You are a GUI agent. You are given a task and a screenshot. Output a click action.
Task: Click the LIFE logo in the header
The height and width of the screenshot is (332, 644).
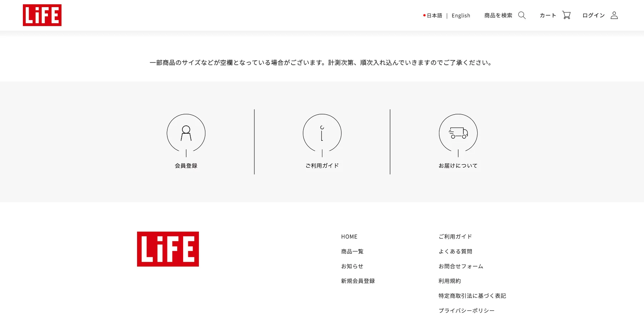[x=42, y=15]
